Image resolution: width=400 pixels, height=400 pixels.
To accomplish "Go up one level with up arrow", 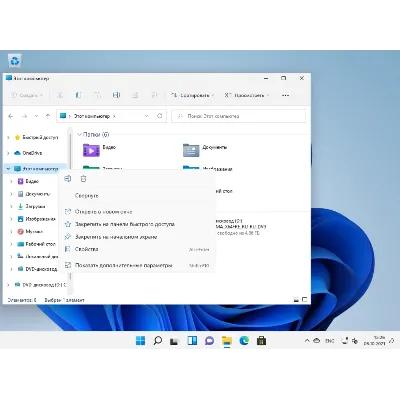I will [48, 116].
